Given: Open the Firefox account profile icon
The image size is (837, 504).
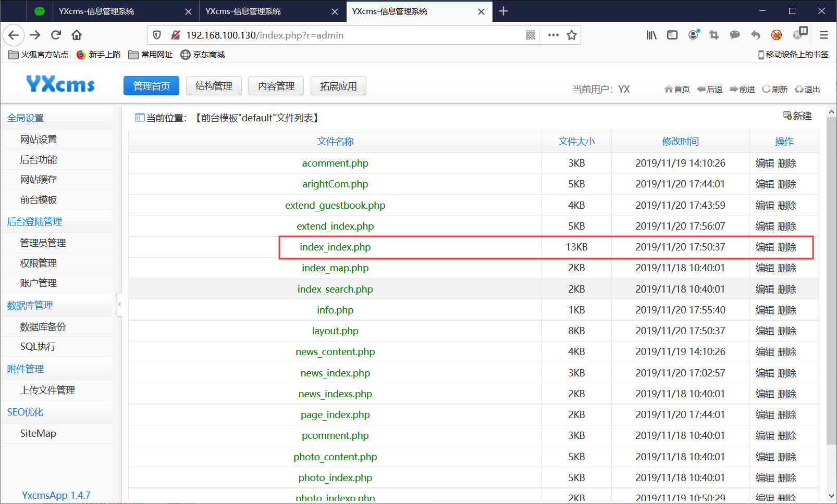Looking at the screenshot, I should point(693,35).
